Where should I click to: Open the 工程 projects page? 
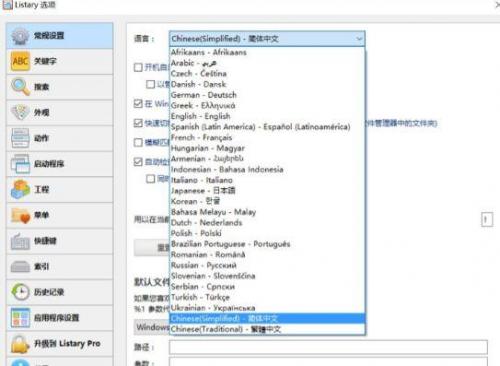(x=60, y=190)
